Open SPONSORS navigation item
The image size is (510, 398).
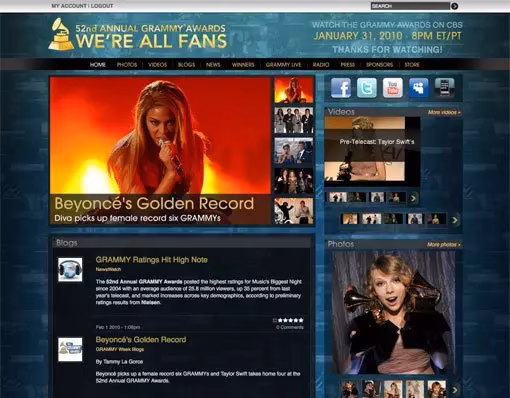pyautogui.click(x=380, y=65)
